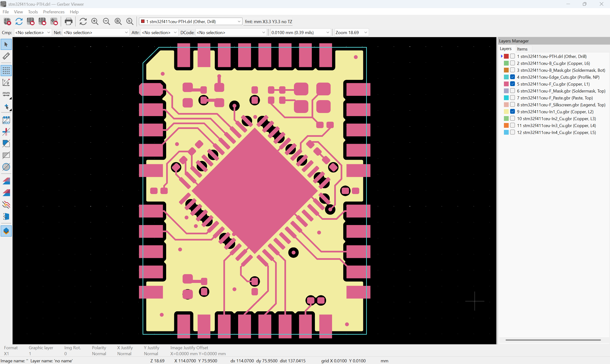Viewport: 610px width, 364px height.
Task: Switch to the Items tab
Action: (x=522, y=49)
